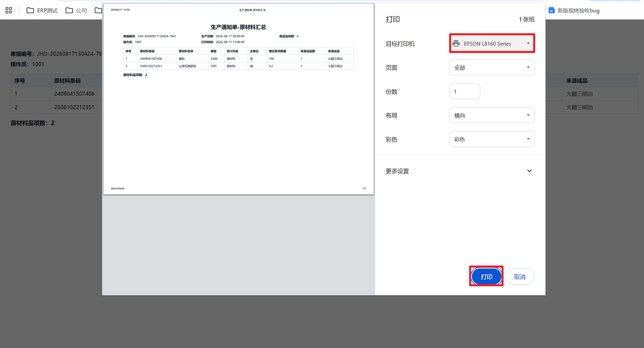Viewport: 644px width, 348px height.
Task: Open the 页面 dropdown showing 全部
Action: [x=492, y=67]
